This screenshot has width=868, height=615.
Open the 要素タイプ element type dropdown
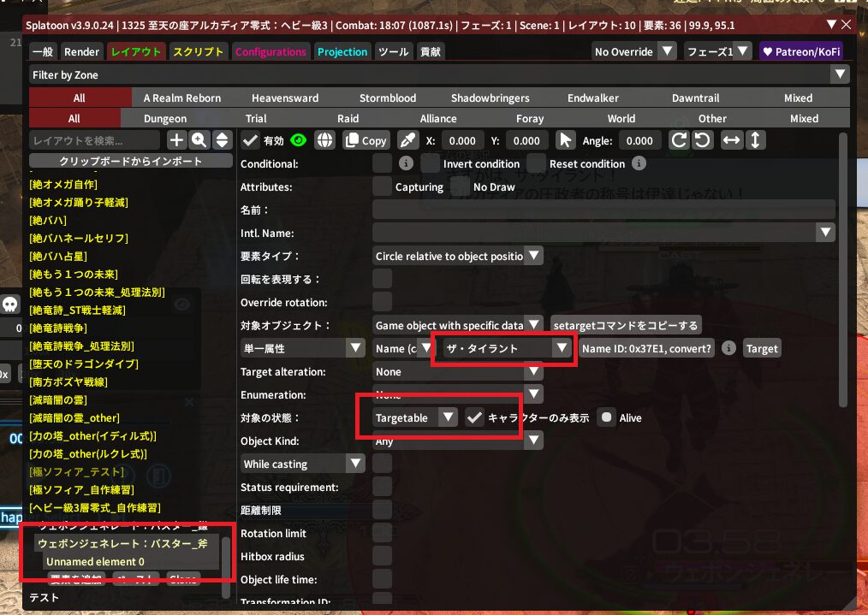click(x=458, y=256)
